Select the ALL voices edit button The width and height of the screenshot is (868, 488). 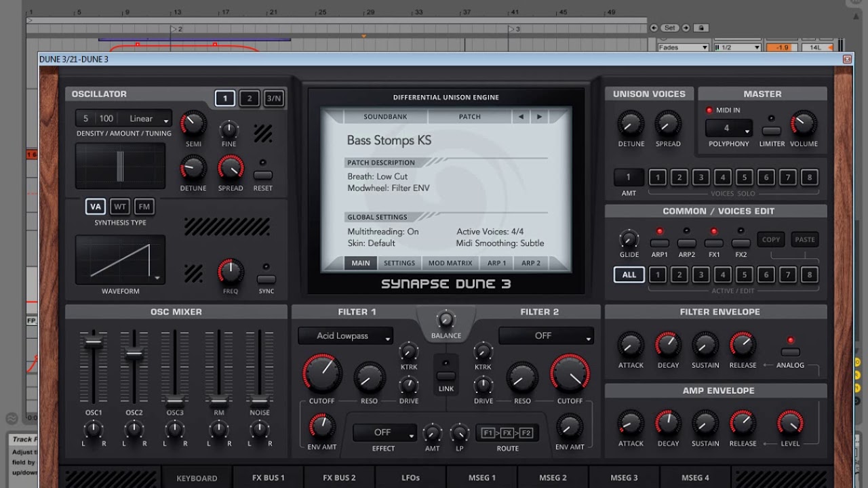[629, 274]
